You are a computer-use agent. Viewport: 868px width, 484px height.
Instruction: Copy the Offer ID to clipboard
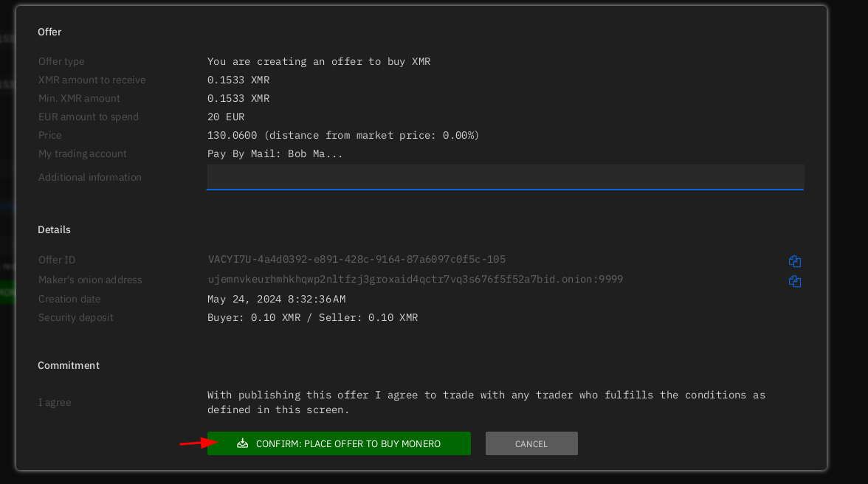click(x=795, y=261)
